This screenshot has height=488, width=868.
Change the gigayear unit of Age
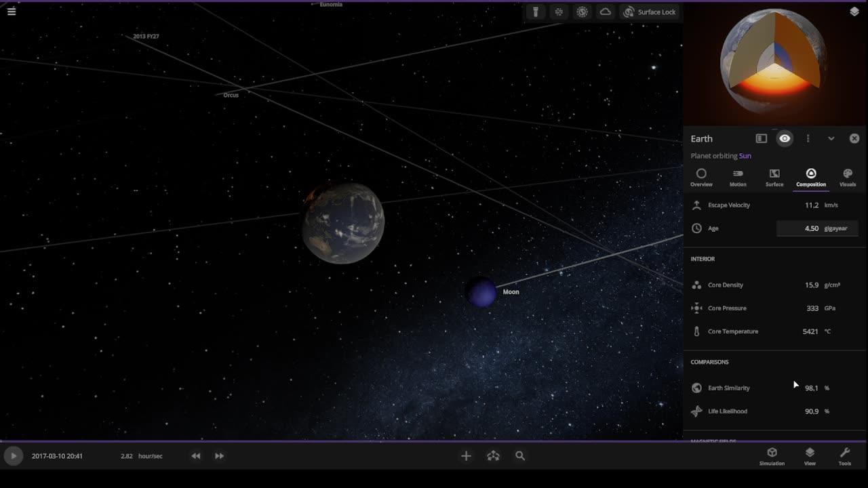tap(835, 228)
